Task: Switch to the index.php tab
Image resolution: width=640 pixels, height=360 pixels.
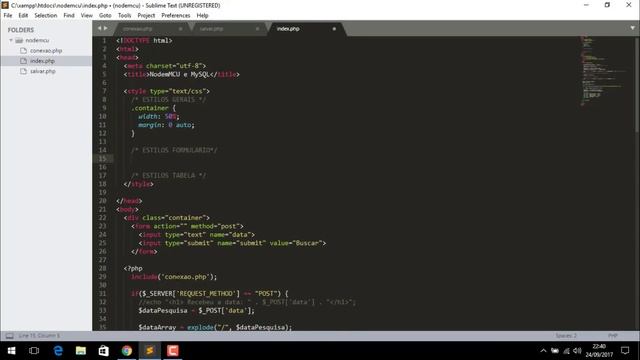Action: pos(288,29)
